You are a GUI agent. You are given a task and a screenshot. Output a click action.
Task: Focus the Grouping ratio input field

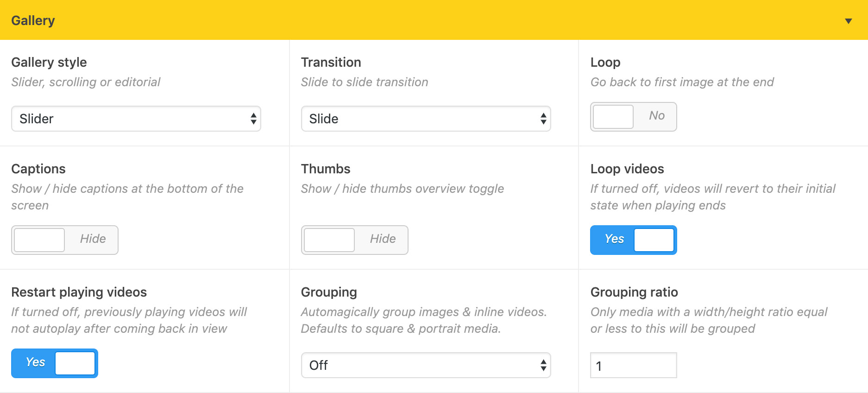pos(633,365)
